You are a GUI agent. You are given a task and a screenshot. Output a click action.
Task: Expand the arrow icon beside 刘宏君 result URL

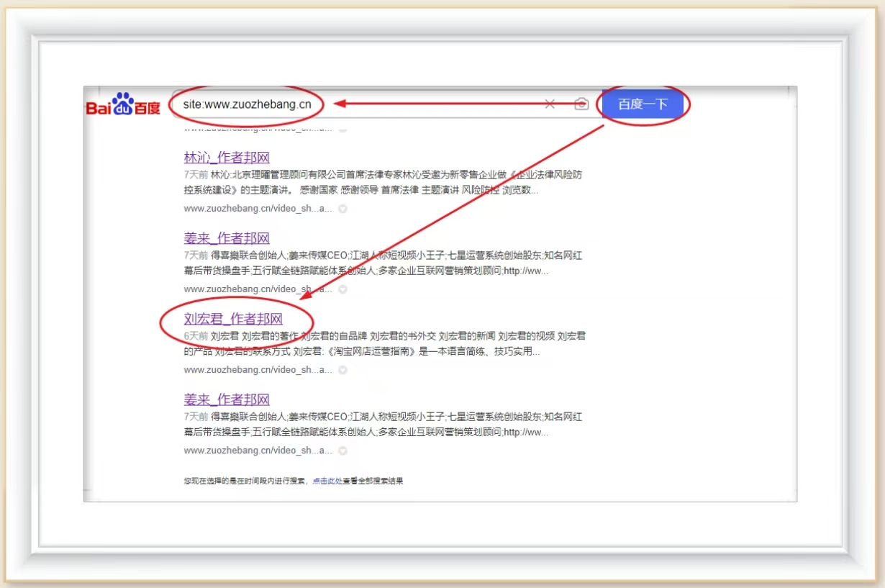(x=343, y=370)
